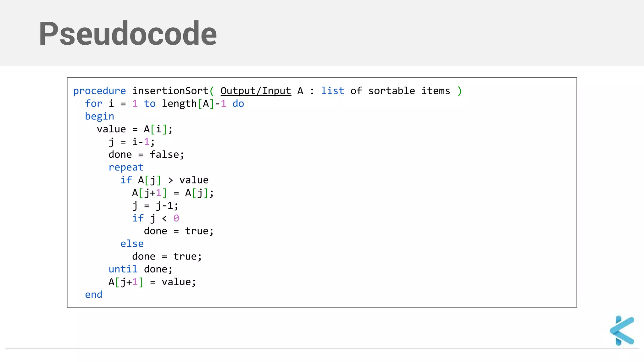Click the 'repeat' keyword
The height and width of the screenshot is (362, 644).
(126, 167)
